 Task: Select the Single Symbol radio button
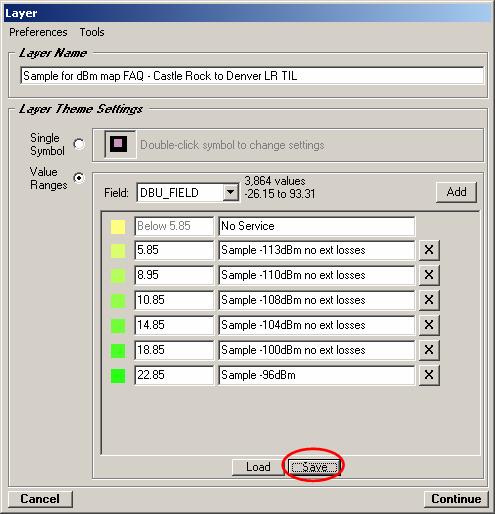coord(79,144)
